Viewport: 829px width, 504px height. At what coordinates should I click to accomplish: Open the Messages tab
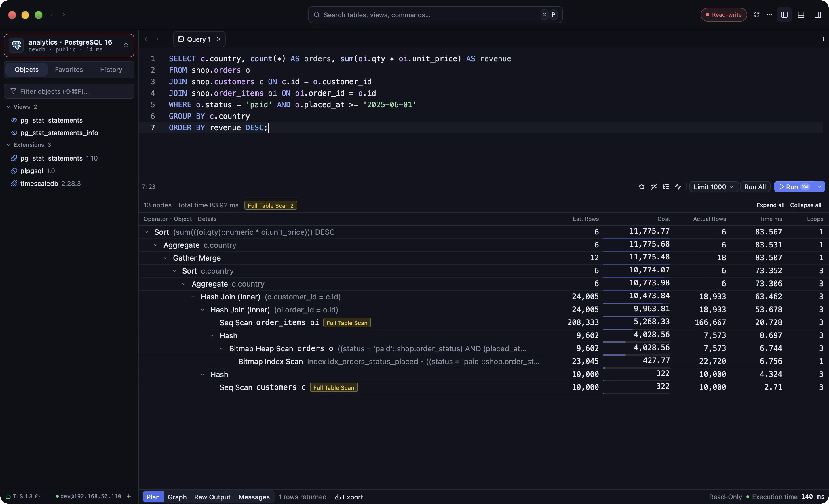[254, 497]
